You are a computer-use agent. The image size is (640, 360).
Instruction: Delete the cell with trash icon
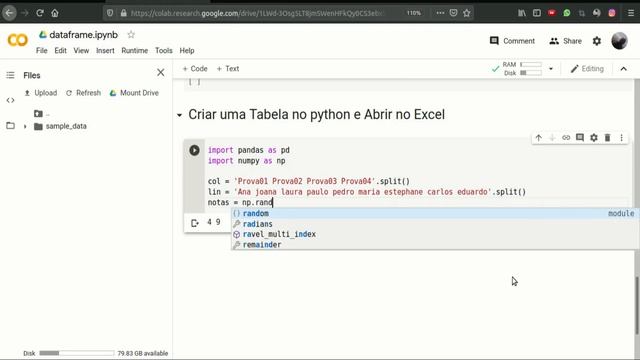click(607, 138)
